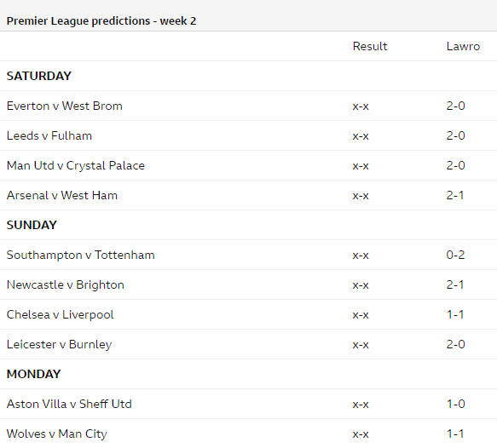Open the Southampton v Tottenham fixture

80,255
